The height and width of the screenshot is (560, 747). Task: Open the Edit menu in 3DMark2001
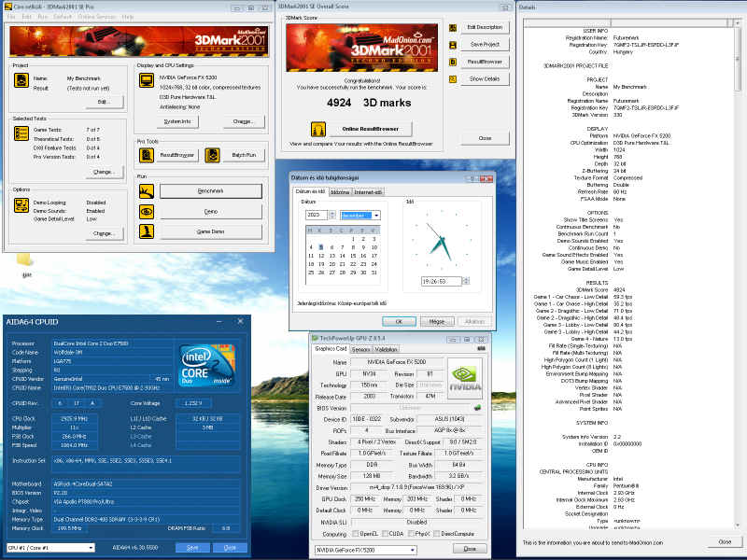(x=27, y=17)
